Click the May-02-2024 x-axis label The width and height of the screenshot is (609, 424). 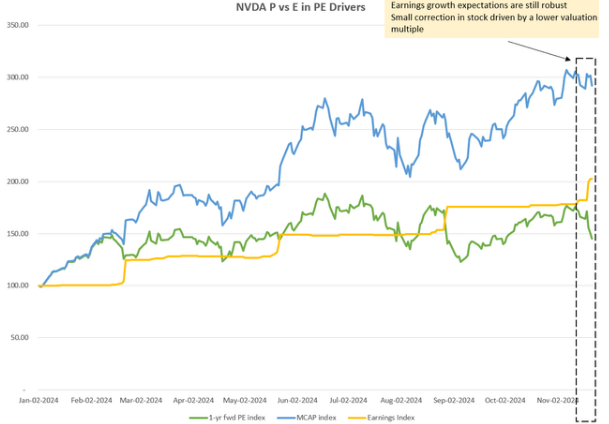245,400
